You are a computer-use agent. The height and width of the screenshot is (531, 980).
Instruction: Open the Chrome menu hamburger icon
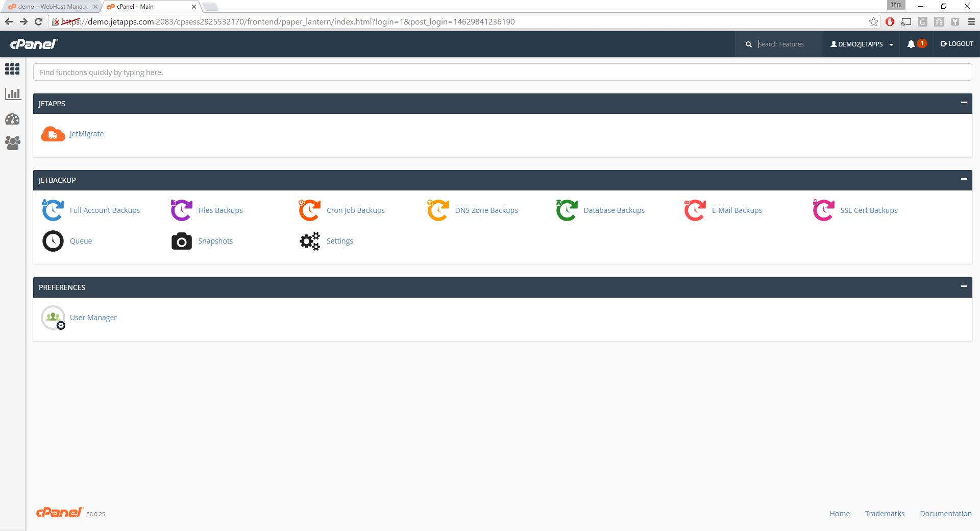coord(971,21)
